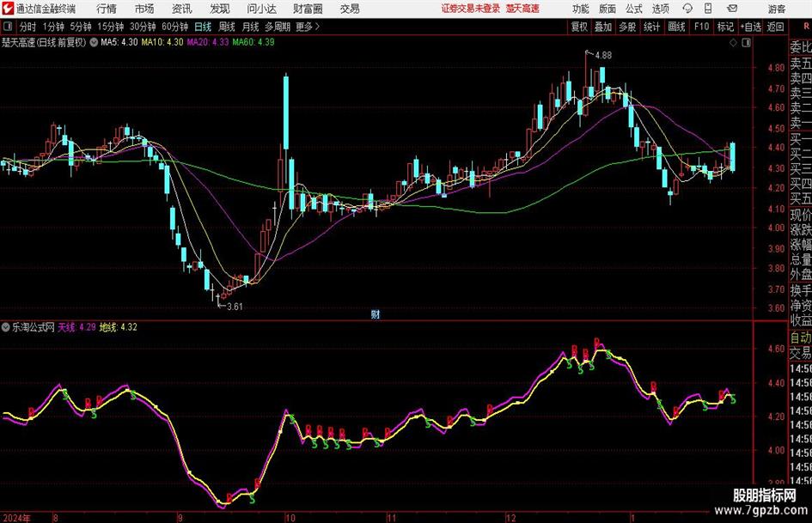Open the 乐淘公式网 indicator settings dropdown
812x523 pixels.
6,327
